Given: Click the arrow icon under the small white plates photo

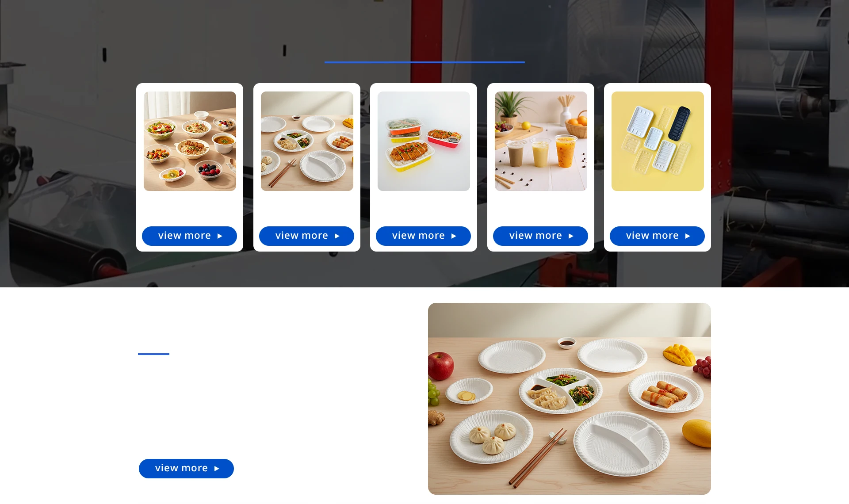Looking at the screenshot, I should point(337,236).
